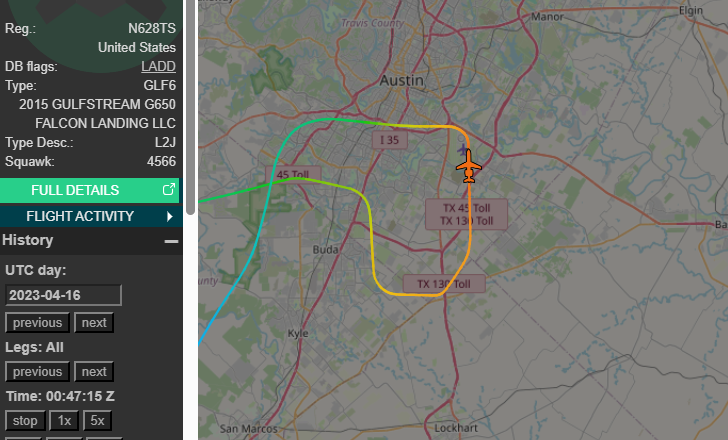Expand Flight Activity arrow

click(x=169, y=216)
